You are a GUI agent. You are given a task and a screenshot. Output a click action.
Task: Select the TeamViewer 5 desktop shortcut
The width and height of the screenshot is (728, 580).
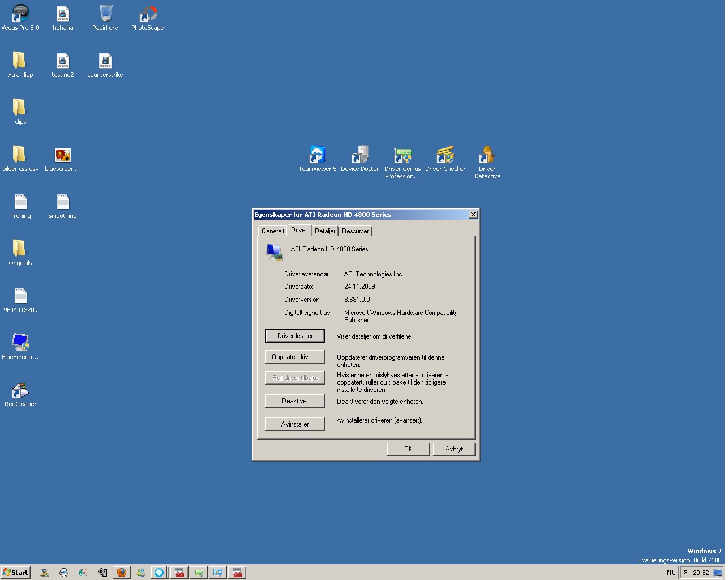tap(318, 159)
